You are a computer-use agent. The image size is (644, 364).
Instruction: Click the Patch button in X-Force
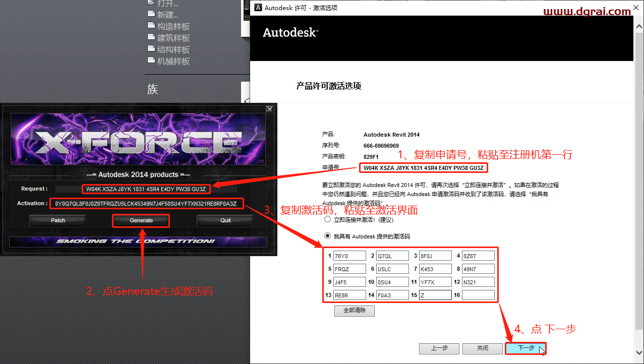[x=58, y=220]
